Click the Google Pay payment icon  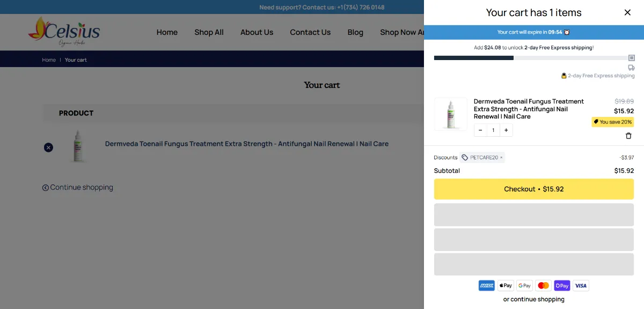click(x=524, y=285)
